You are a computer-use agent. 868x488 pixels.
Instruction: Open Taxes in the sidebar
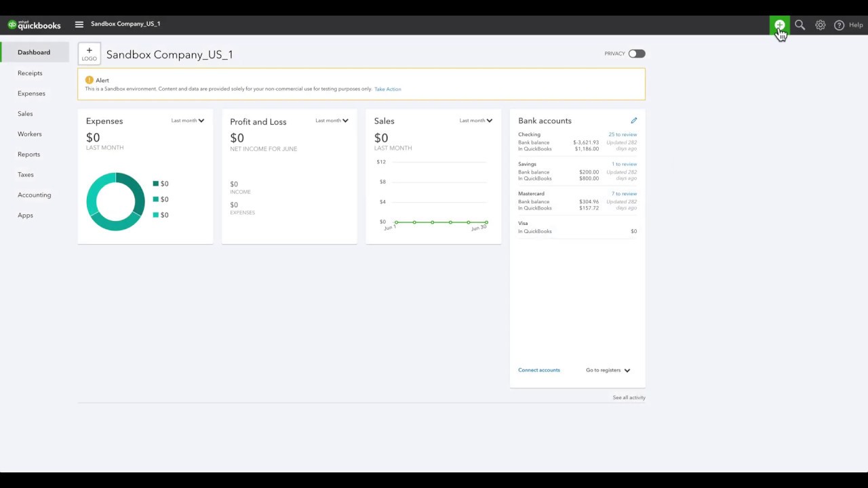tap(26, 175)
